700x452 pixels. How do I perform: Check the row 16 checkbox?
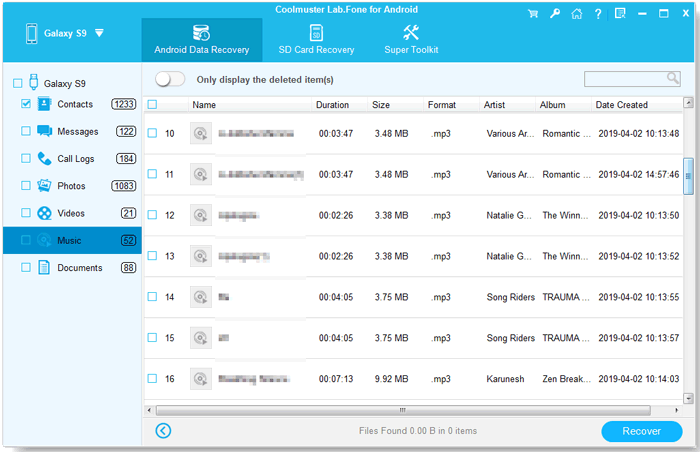pos(152,378)
